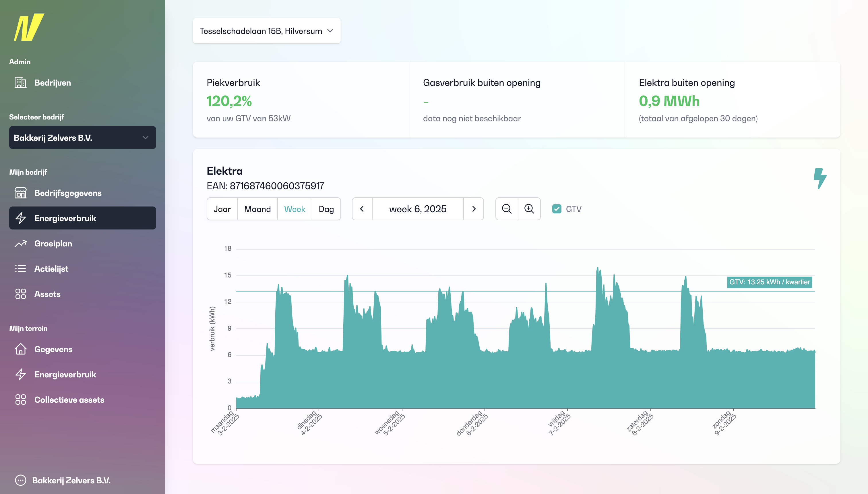Click the Assets grid icon
Viewport: 868px width, 494px height.
(21, 294)
